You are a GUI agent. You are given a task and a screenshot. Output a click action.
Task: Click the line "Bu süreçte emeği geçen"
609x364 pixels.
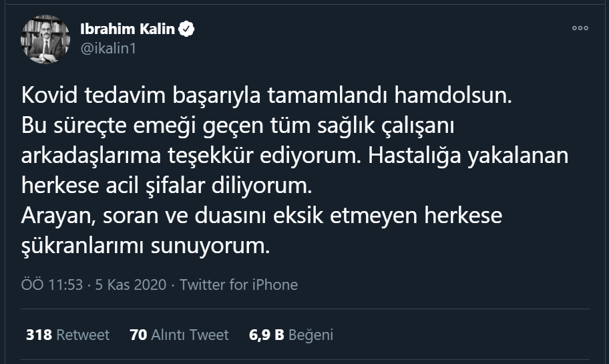point(238,126)
